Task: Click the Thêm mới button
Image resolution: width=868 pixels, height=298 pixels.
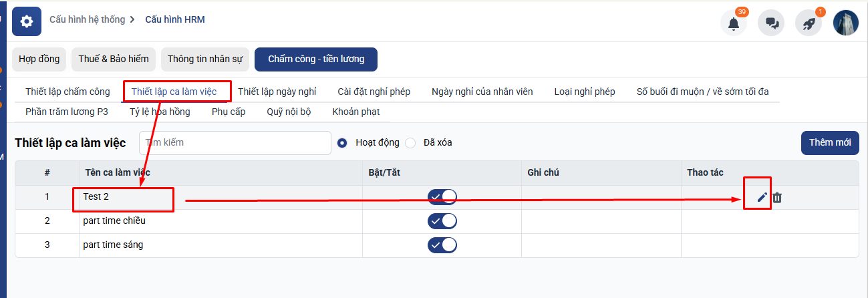Action: pos(829,142)
